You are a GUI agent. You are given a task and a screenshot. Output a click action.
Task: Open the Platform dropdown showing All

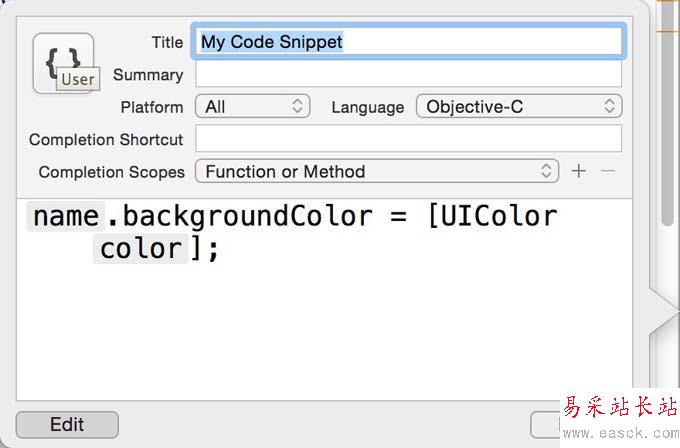(x=254, y=106)
